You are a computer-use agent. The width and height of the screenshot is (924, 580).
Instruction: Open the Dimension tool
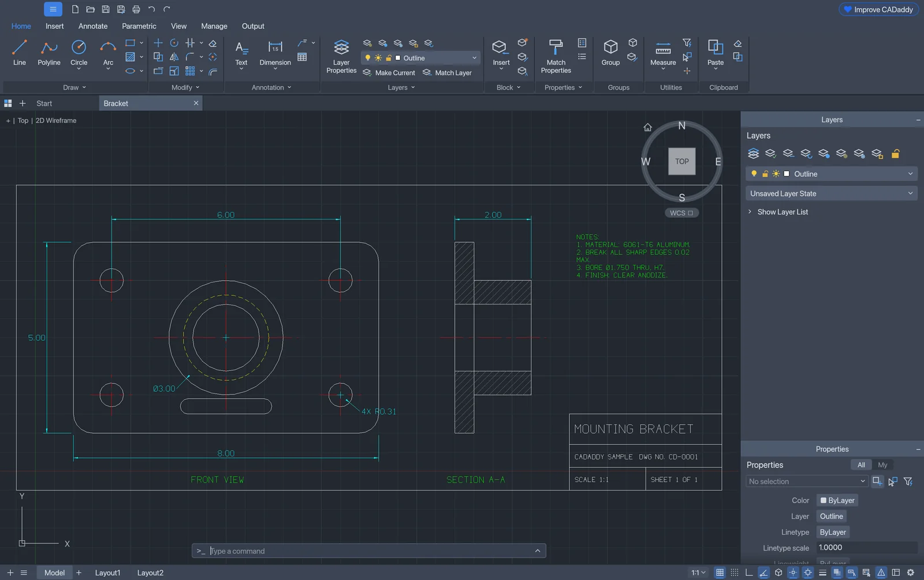275,53
